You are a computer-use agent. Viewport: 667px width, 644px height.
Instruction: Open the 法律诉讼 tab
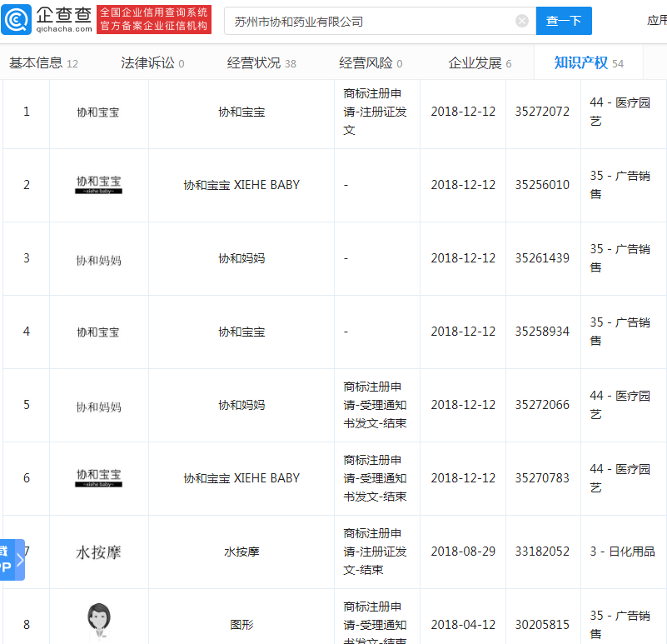click(x=152, y=63)
